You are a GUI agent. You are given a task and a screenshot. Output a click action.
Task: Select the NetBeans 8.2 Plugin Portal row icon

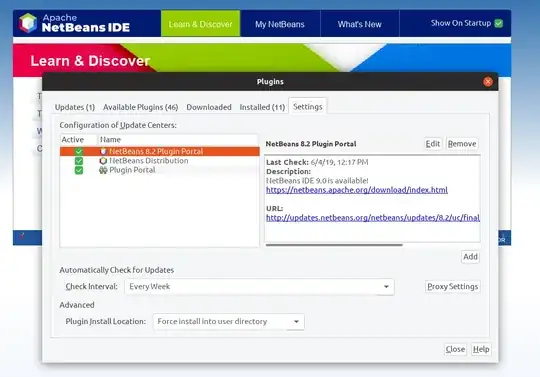103,151
